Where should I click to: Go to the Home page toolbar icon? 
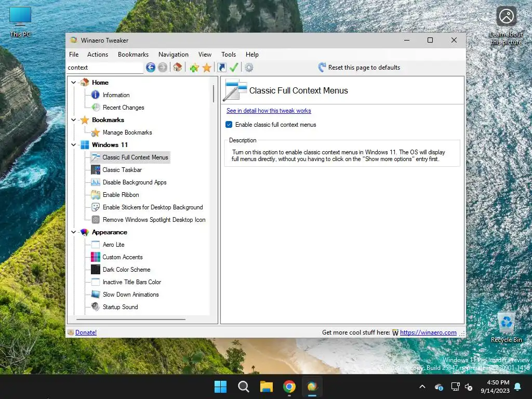[178, 67]
